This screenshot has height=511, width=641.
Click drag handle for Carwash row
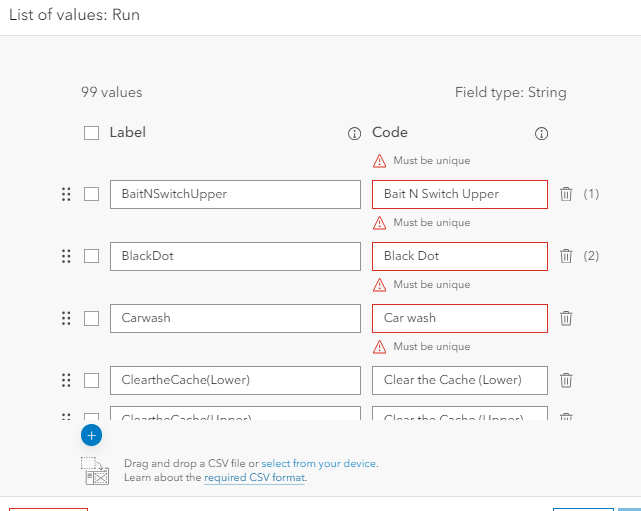(66, 318)
